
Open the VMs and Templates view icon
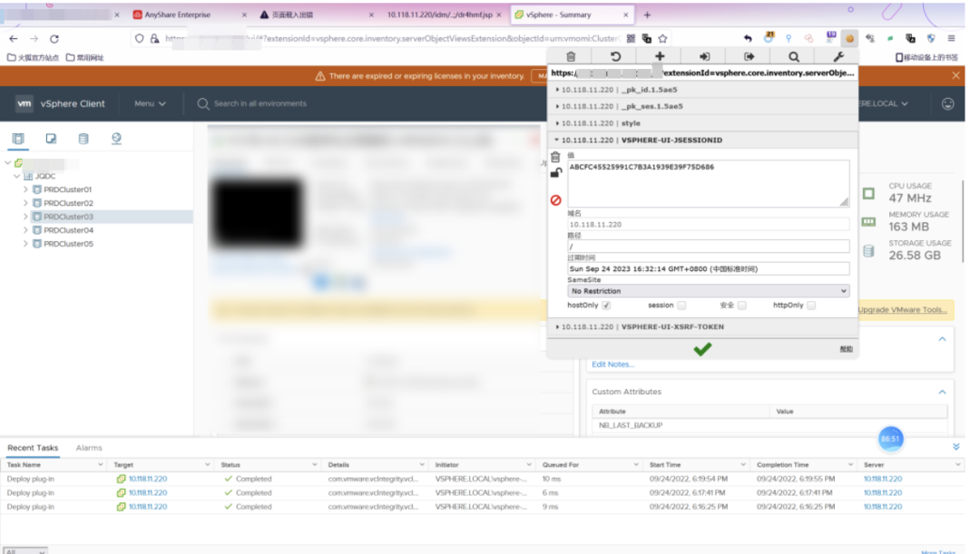(51, 139)
